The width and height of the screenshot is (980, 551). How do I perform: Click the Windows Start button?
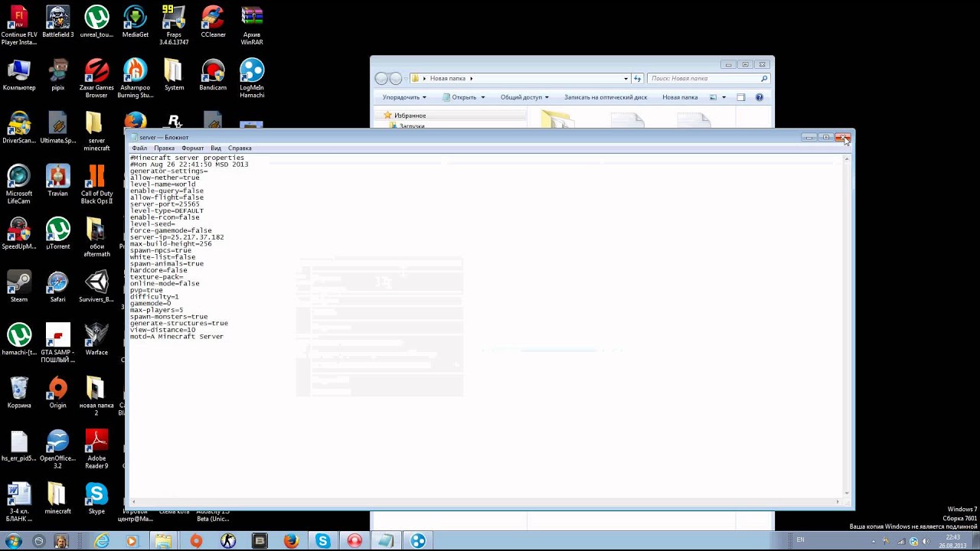point(13,541)
